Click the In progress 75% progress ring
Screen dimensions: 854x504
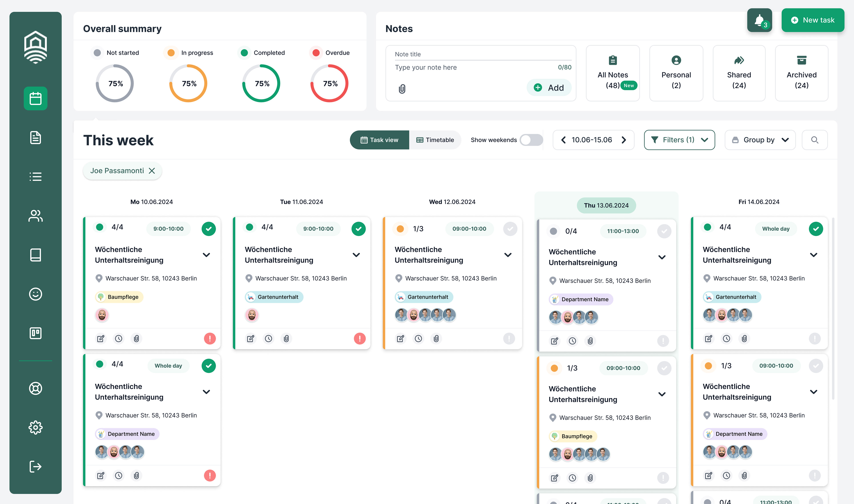point(188,84)
